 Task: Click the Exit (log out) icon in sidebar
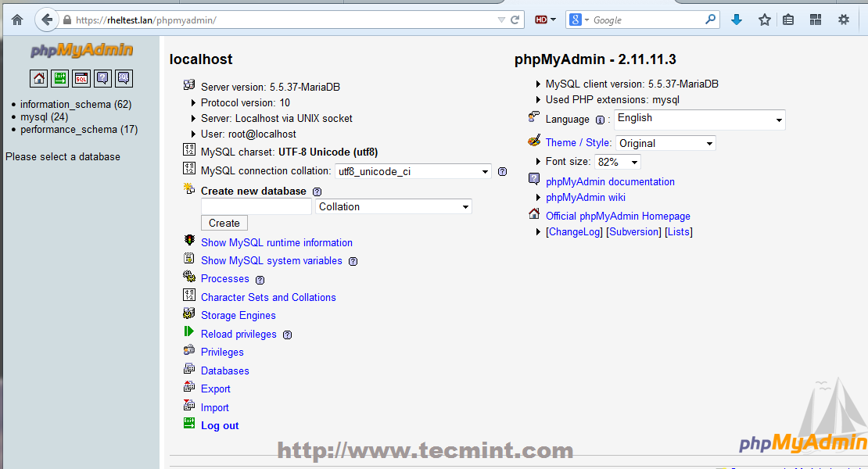click(59, 78)
